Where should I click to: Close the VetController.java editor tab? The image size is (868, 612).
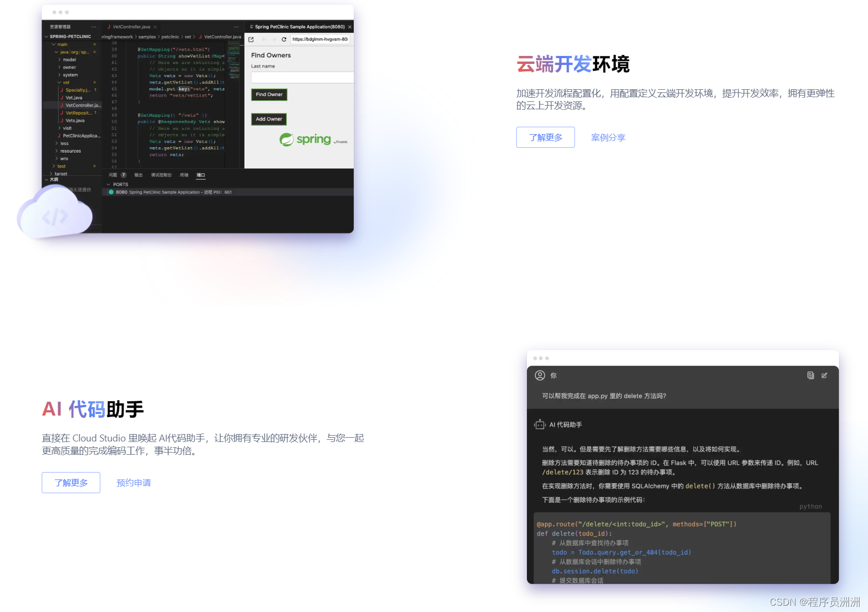pos(155,27)
